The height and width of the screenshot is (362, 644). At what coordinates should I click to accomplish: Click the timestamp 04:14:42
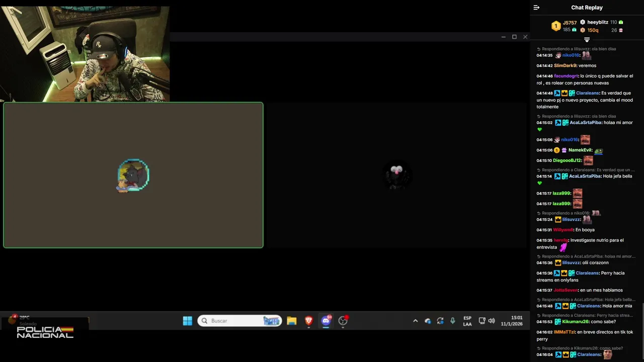(x=544, y=66)
